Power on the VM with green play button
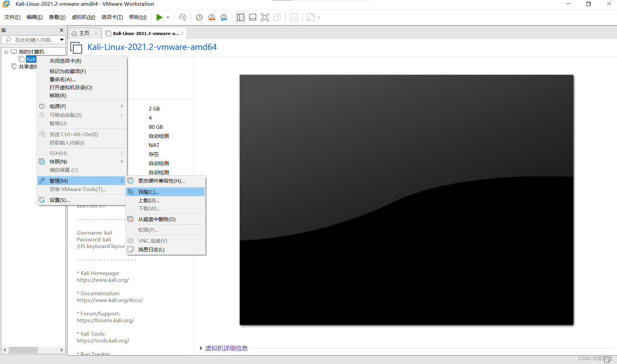617x364 pixels. (x=159, y=17)
